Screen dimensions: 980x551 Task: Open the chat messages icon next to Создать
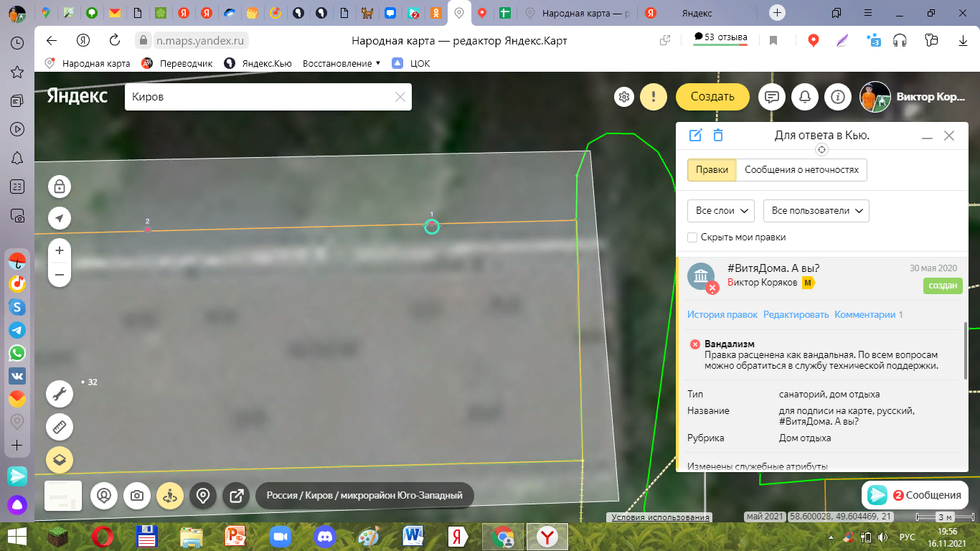coord(772,96)
